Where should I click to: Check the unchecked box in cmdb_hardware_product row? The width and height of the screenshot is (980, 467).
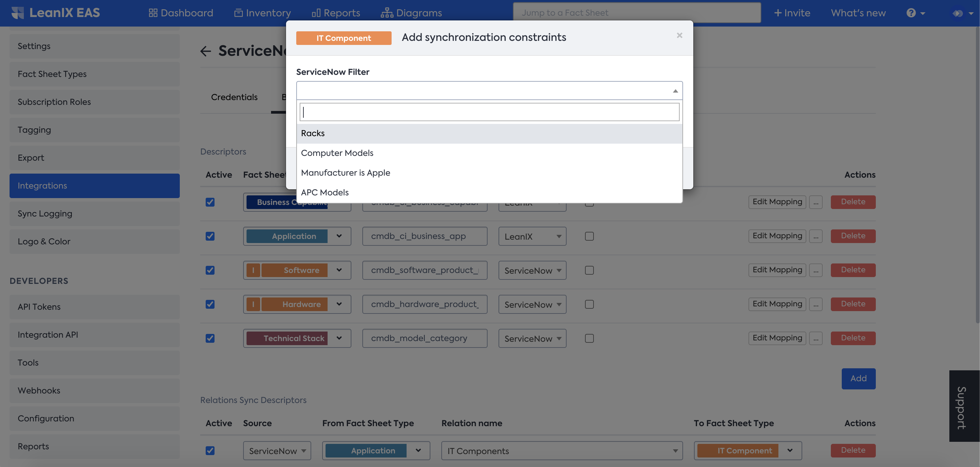point(589,304)
